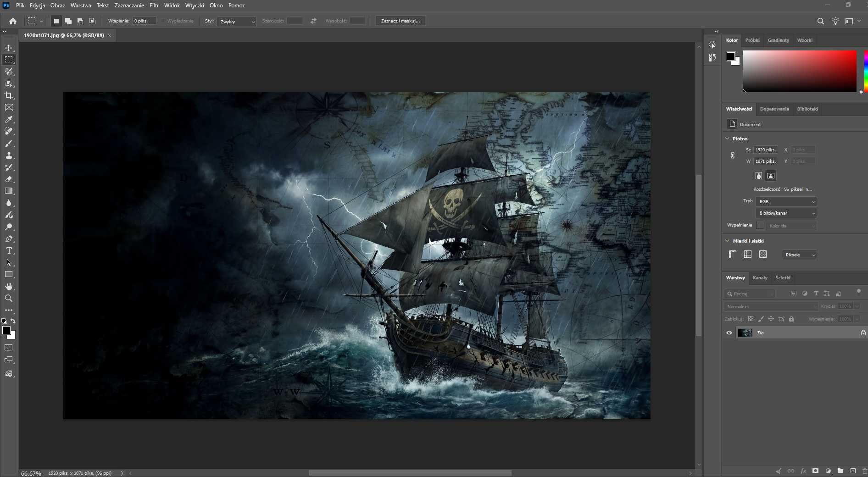Create a new layer icon
The image size is (868, 477).
coord(853,471)
